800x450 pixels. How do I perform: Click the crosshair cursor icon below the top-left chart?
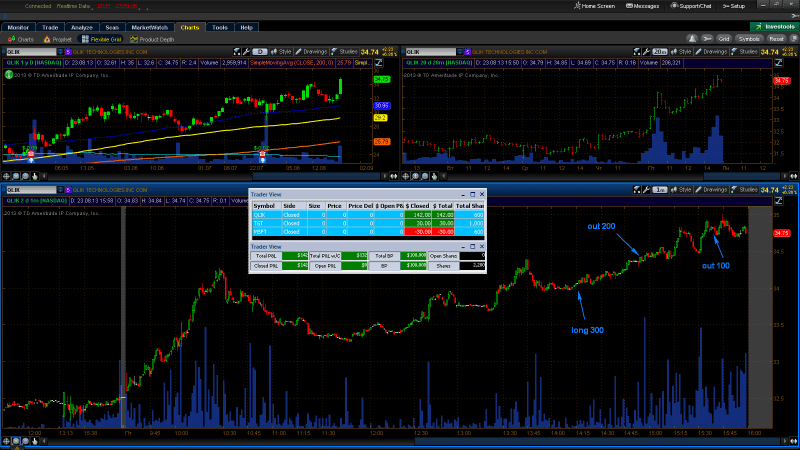[6, 176]
